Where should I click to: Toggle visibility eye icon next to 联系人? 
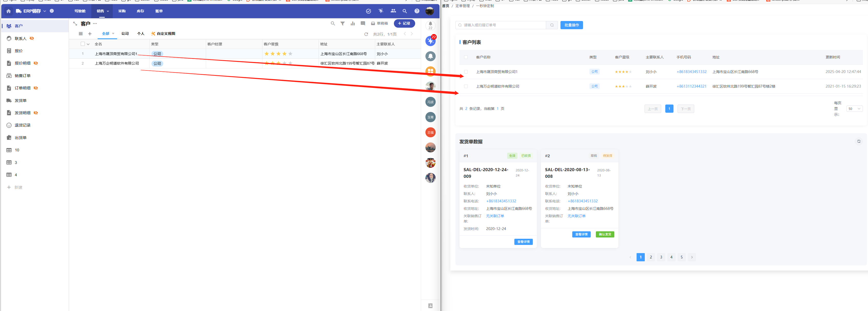(x=32, y=38)
